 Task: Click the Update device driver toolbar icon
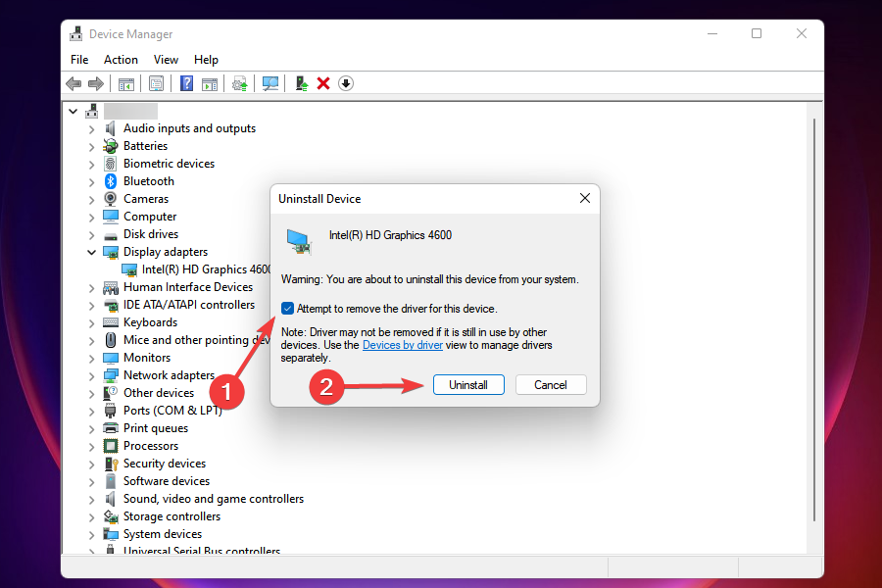pyautogui.click(x=240, y=84)
